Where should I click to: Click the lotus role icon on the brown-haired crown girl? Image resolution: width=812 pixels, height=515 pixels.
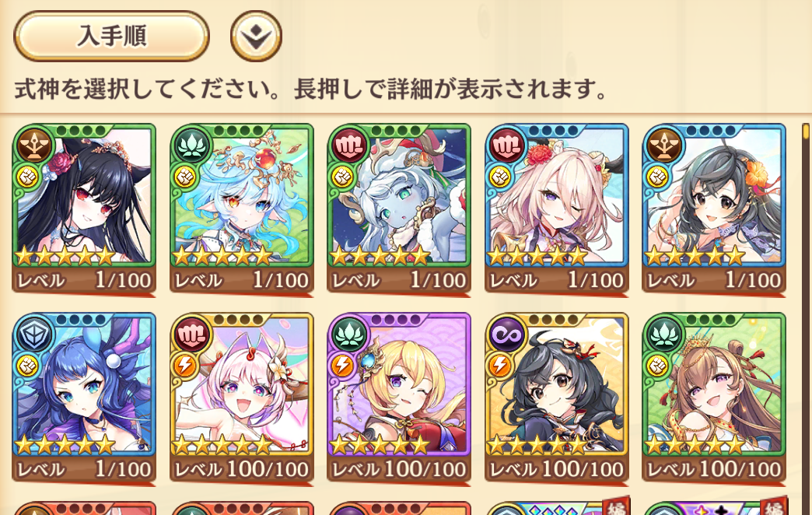point(665,335)
